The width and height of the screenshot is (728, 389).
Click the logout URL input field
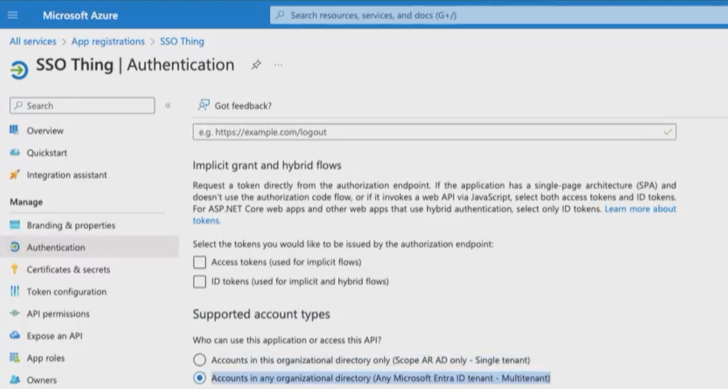[435, 132]
